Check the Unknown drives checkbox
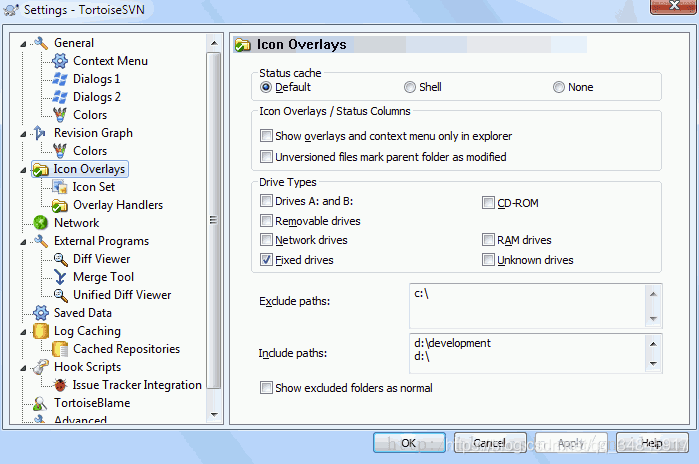This screenshot has height=464, width=699. click(x=488, y=259)
